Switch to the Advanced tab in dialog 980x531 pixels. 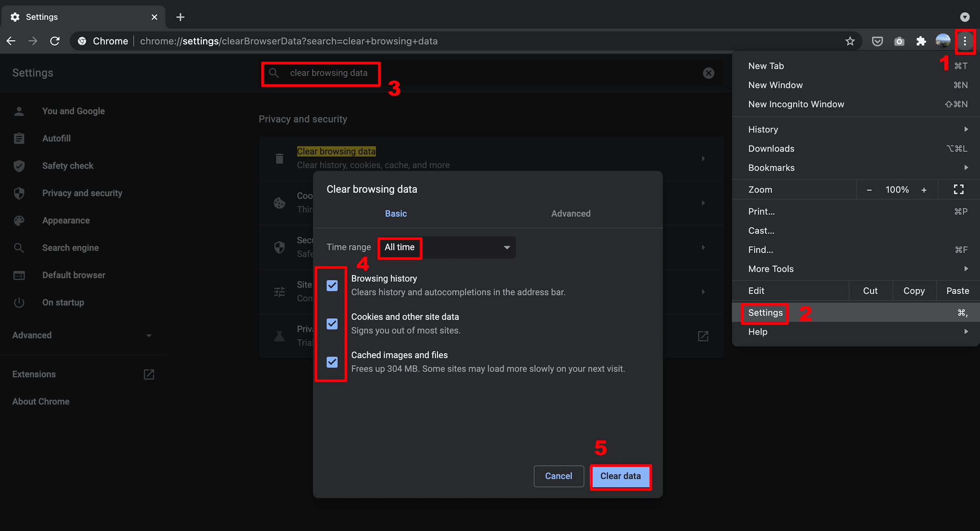click(x=570, y=213)
